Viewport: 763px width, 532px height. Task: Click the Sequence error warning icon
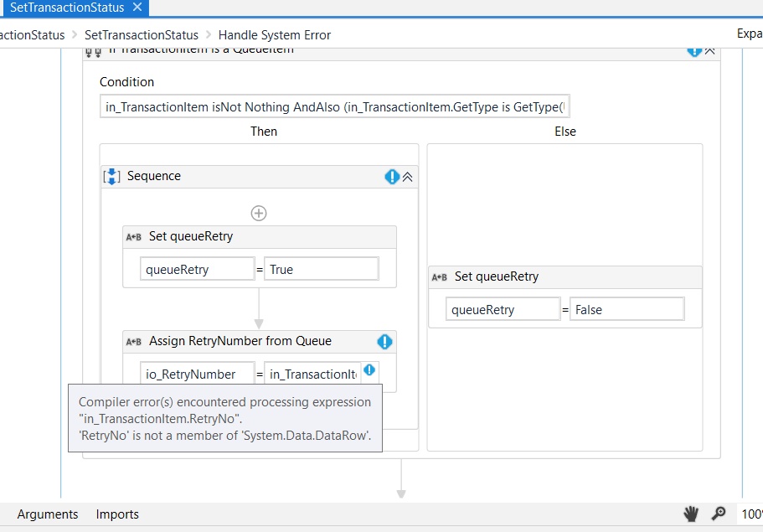[392, 177]
